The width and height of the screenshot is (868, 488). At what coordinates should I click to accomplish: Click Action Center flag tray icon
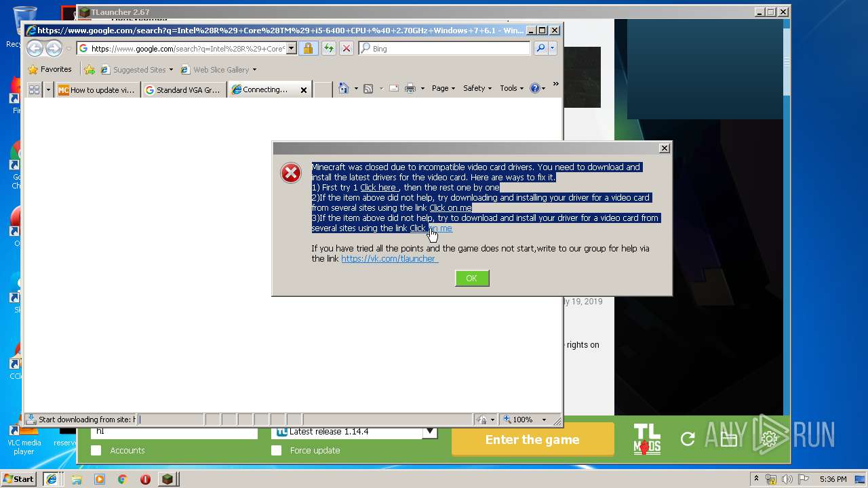(803, 479)
